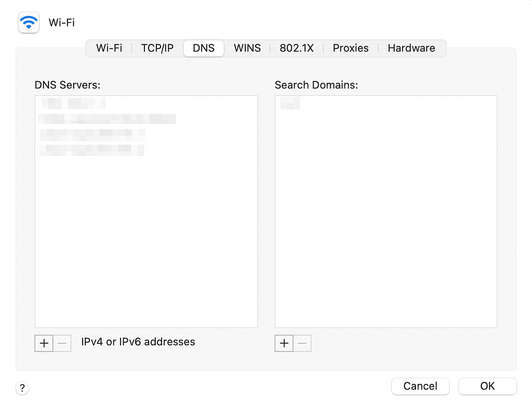Confirm settings with the OK button
The width and height of the screenshot is (532, 402).
coord(487,386)
